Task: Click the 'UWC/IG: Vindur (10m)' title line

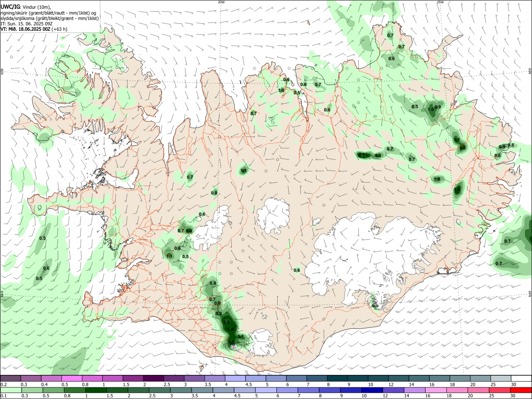Action: (x=25, y=6)
